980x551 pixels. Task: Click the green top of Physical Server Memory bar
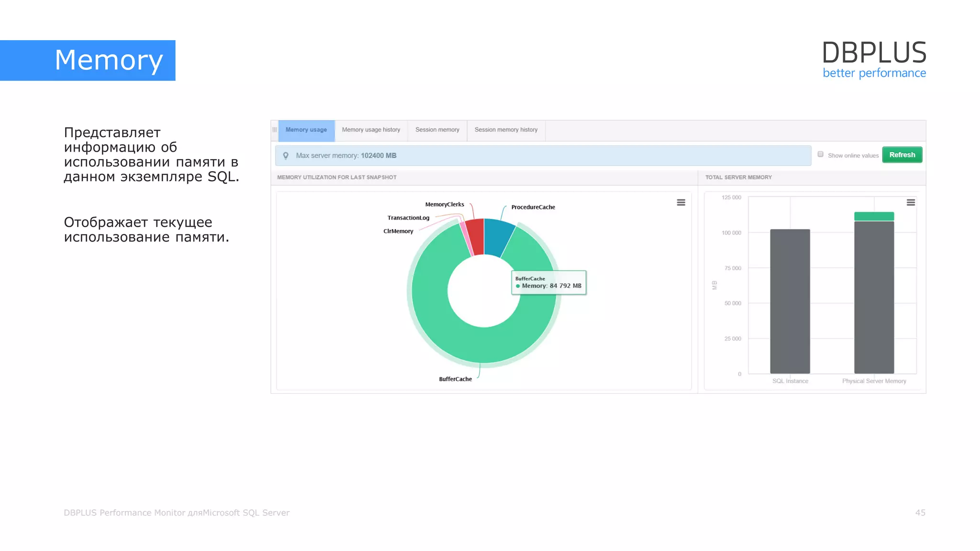click(x=874, y=216)
